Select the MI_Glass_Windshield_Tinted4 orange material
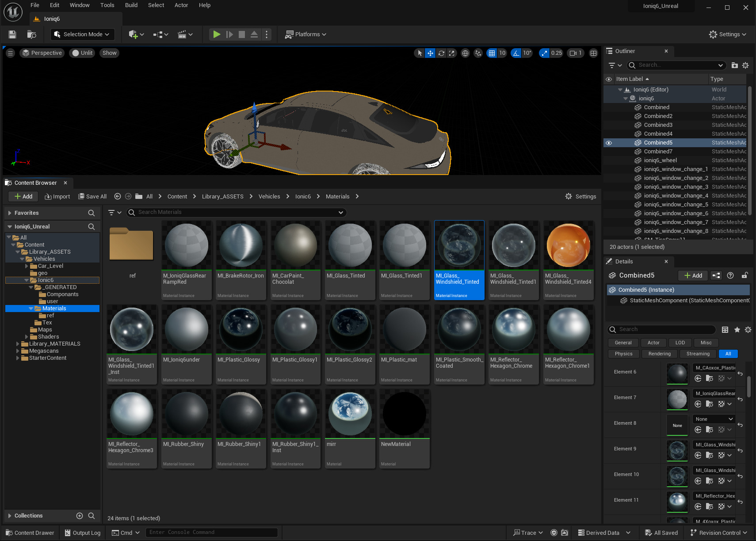Image resolution: width=756 pixels, height=541 pixels. 568,261
